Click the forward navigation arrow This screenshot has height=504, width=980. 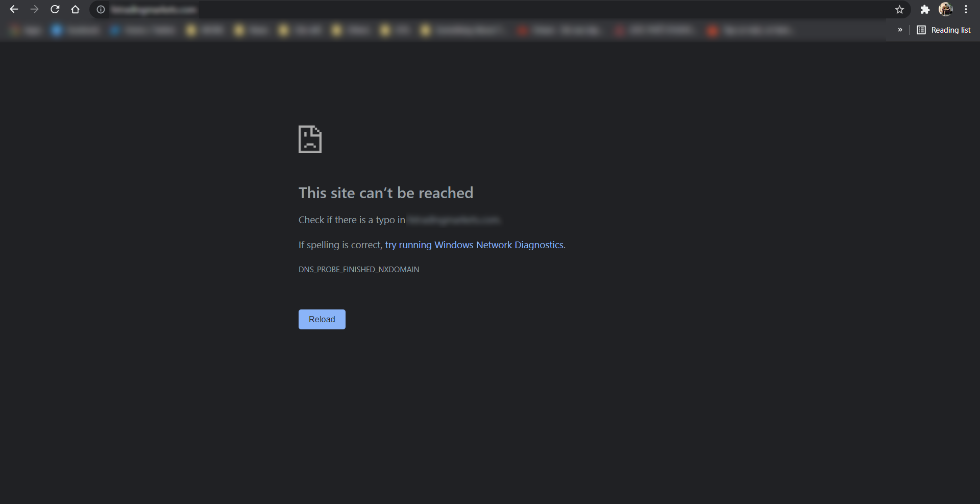click(x=34, y=10)
